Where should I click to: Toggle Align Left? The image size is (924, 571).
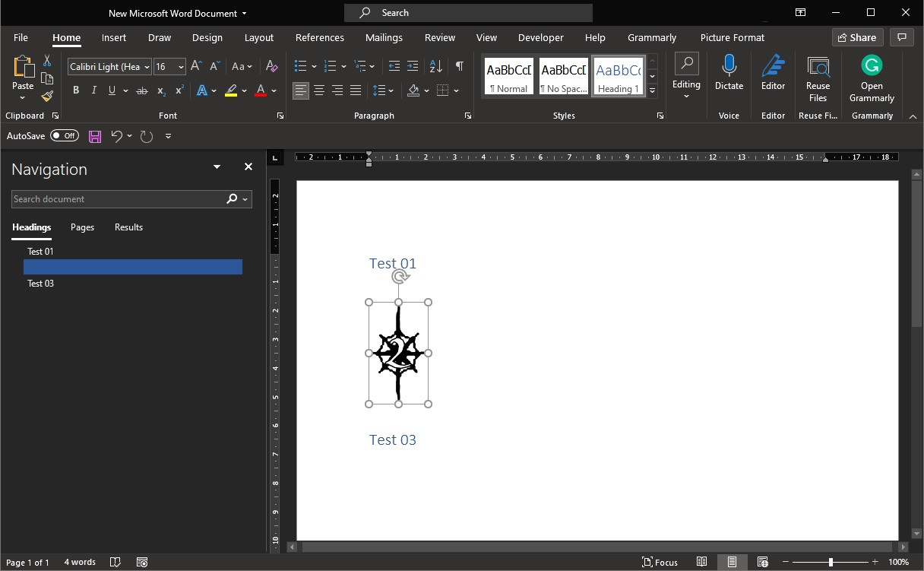pyautogui.click(x=301, y=90)
